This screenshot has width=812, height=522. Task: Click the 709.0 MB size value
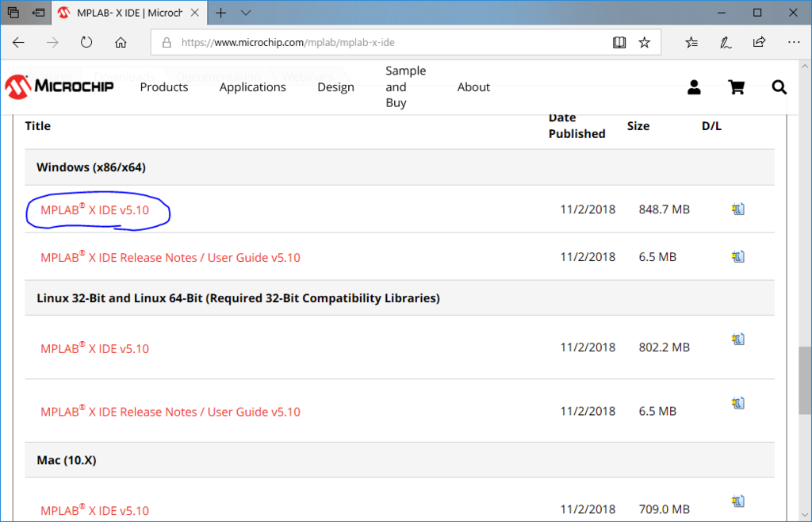(x=664, y=509)
